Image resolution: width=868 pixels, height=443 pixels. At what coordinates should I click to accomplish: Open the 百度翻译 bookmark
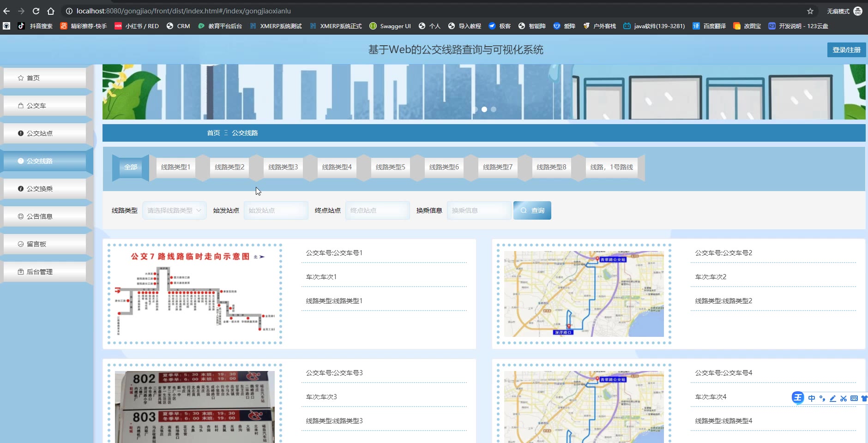click(x=709, y=26)
